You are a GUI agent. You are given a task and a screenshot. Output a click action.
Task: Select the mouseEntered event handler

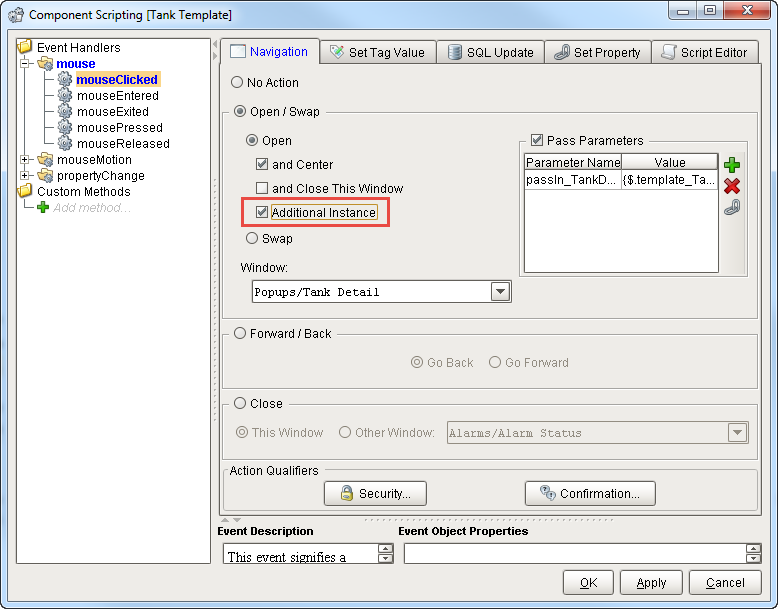[x=118, y=95]
